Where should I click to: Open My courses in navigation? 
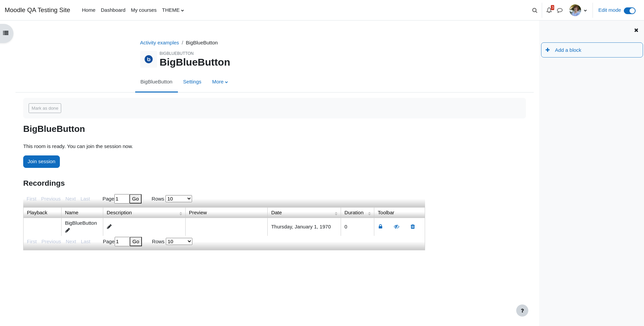144,10
